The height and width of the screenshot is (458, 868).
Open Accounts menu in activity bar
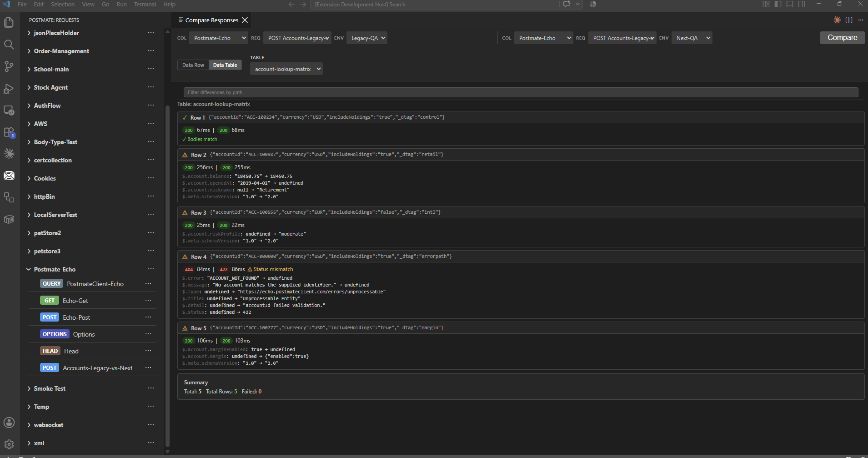(9, 423)
